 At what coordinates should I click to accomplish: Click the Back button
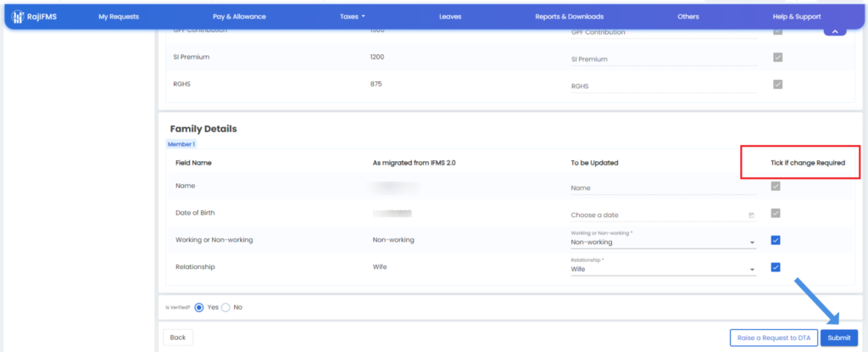(x=178, y=337)
